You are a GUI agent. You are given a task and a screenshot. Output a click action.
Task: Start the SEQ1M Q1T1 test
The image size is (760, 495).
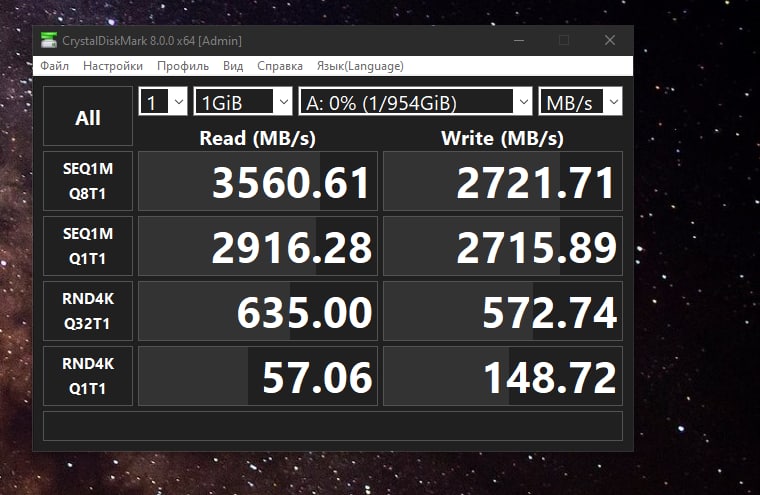click(88, 246)
